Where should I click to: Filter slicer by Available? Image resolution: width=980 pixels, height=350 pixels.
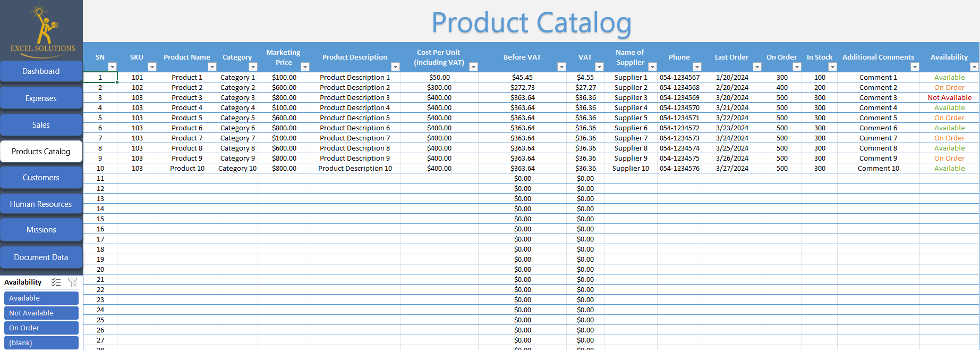point(41,298)
